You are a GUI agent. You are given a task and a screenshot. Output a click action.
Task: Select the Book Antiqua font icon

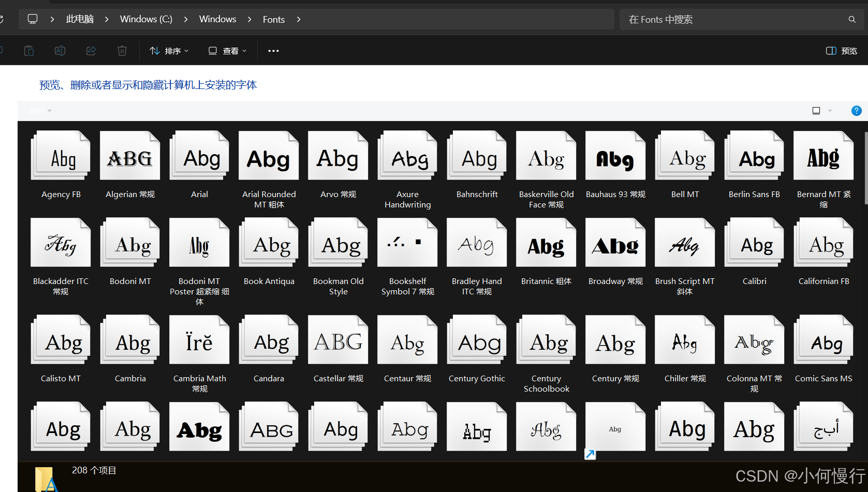269,242
